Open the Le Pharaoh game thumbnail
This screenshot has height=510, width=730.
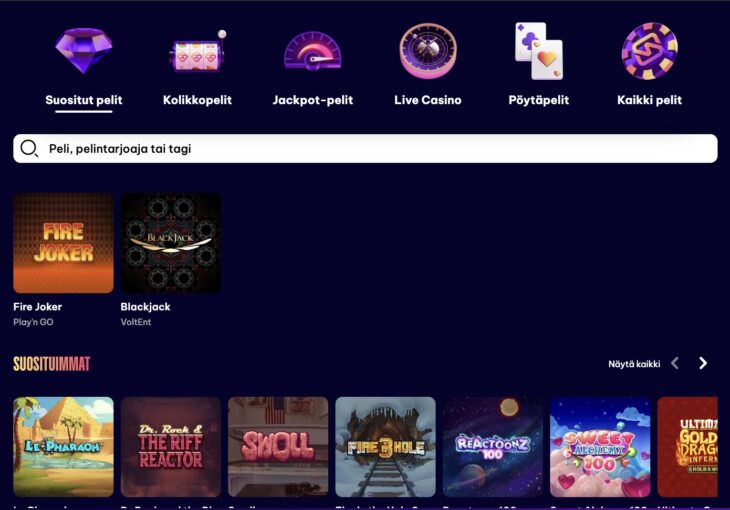pos(63,447)
